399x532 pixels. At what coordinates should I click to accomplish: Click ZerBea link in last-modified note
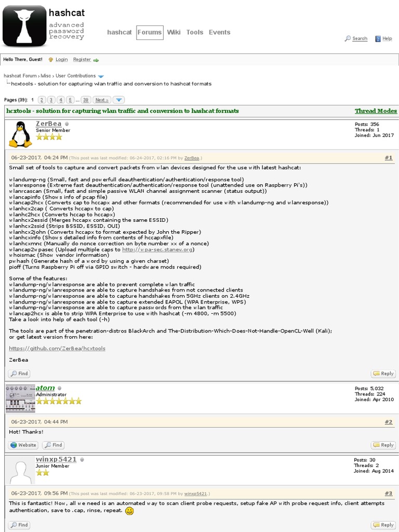click(192, 158)
